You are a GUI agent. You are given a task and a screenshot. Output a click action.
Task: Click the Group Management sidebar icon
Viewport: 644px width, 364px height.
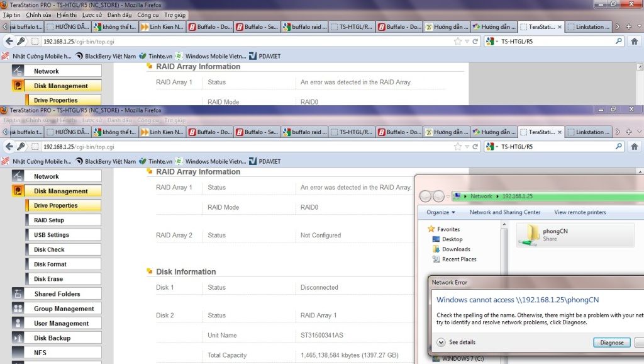click(18, 309)
